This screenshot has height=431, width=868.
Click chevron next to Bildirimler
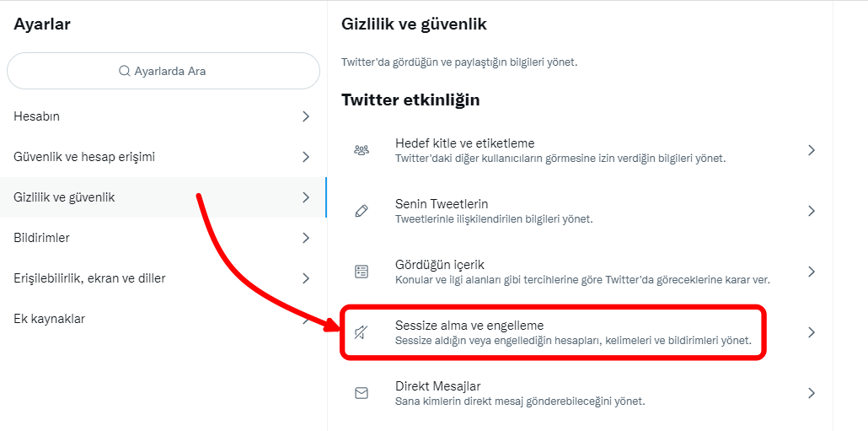pyautogui.click(x=306, y=238)
